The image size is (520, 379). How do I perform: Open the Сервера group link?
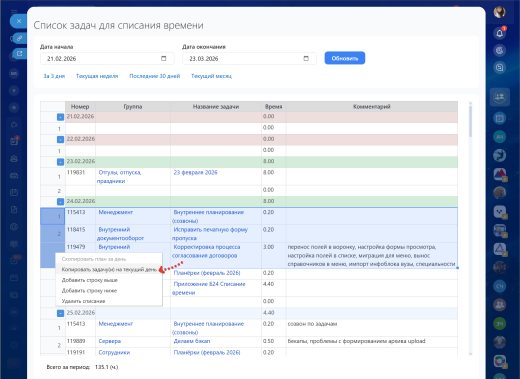(110, 341)
